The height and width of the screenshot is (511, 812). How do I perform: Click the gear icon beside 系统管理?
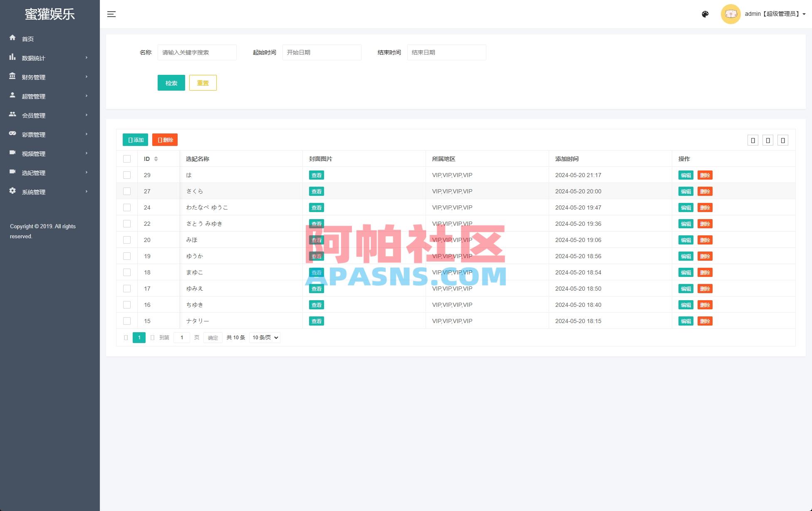(x=13, y=192)
